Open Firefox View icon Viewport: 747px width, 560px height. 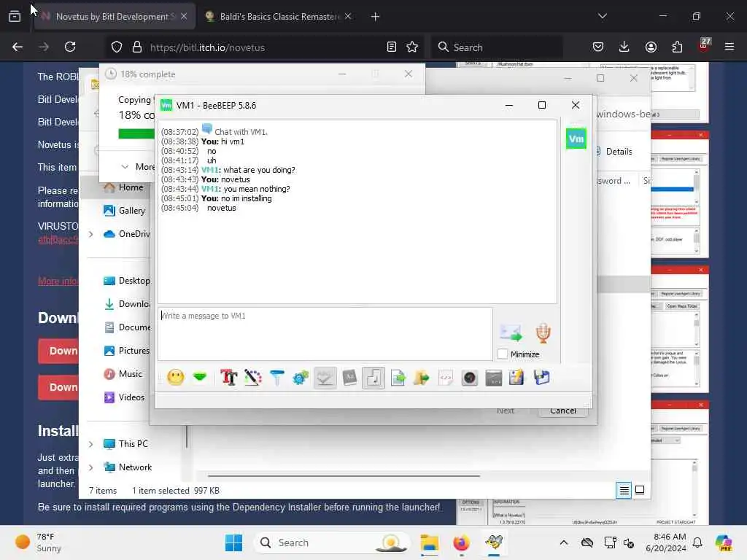(x=15, y=16)
